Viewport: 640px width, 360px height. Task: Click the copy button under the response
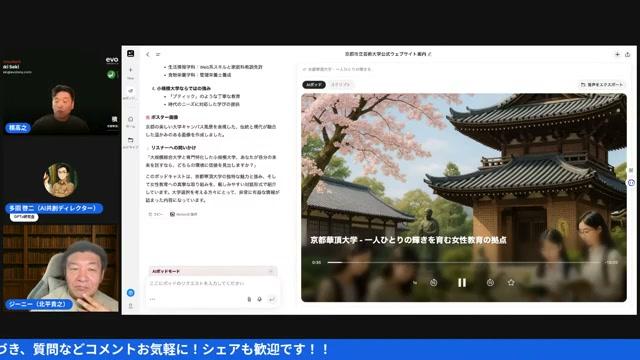pos(156,214)
